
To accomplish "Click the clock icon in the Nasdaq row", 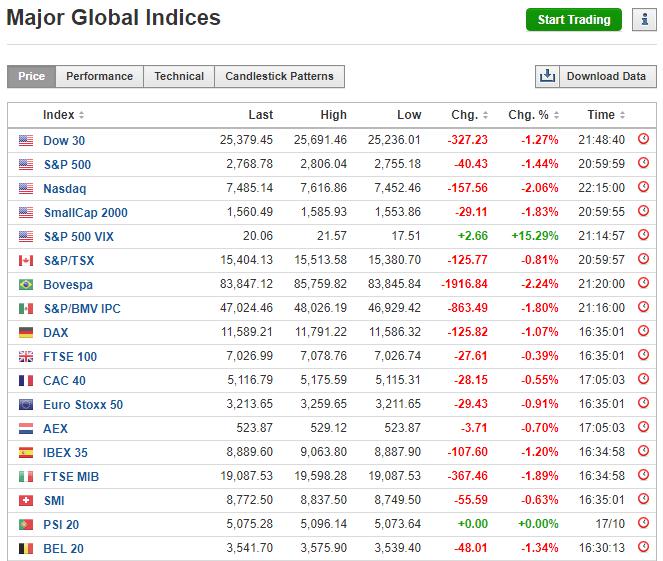I will click(x=643, y=188).
